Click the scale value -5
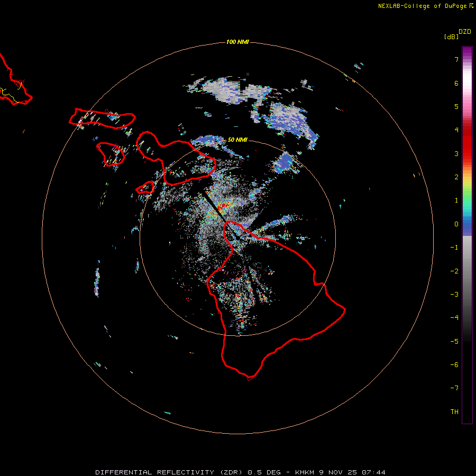 click(454, 342)
